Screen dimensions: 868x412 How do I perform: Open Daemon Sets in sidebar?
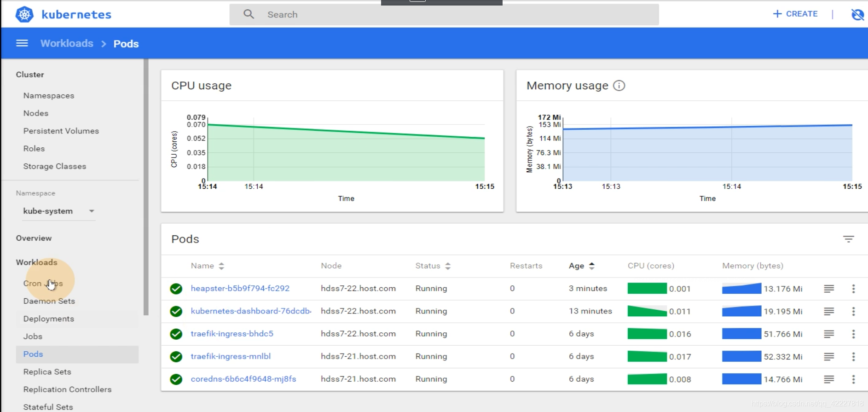tap(49, 301)
